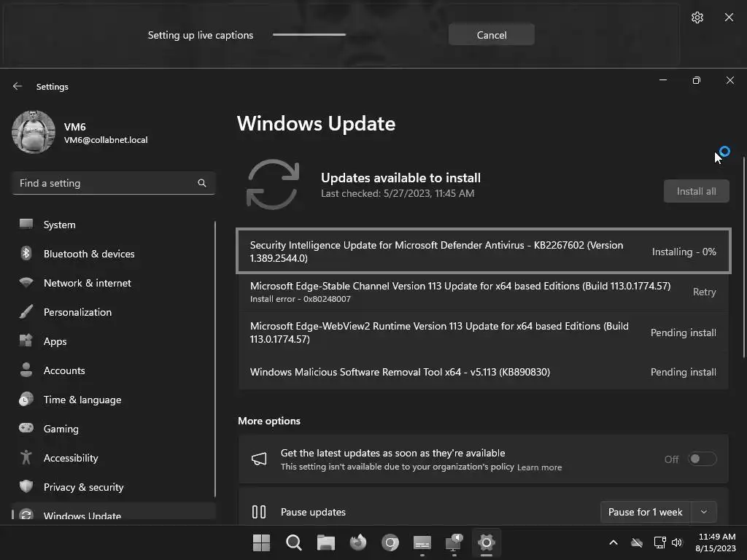Open Windows Start menu

[x=261, y=542]
